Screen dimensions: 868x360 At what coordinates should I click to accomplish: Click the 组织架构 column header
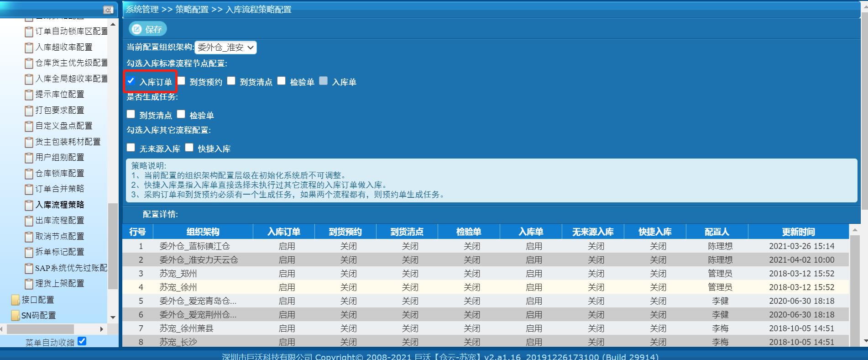pyautogui.click(x=203, y=232)
